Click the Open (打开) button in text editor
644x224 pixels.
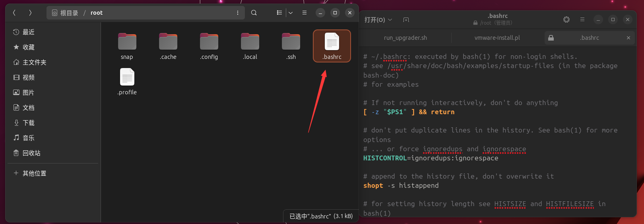tap(374, 19)
